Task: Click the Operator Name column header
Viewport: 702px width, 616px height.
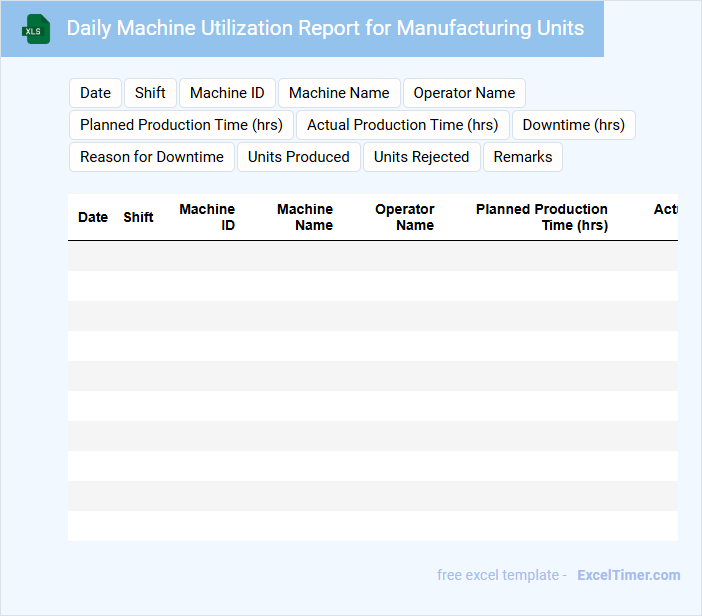Action: [405, 217]
